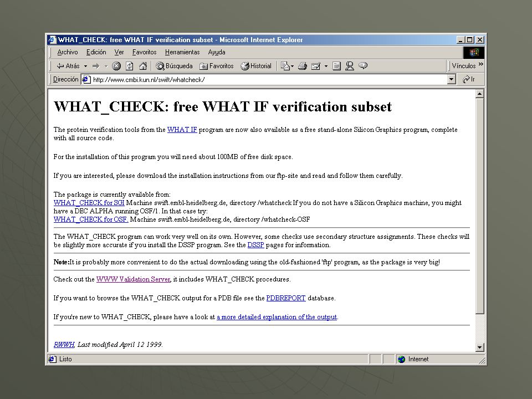Open the Herramientas menu
The width and height of the screenshot is (532, 399).
(x=182, y=52)
